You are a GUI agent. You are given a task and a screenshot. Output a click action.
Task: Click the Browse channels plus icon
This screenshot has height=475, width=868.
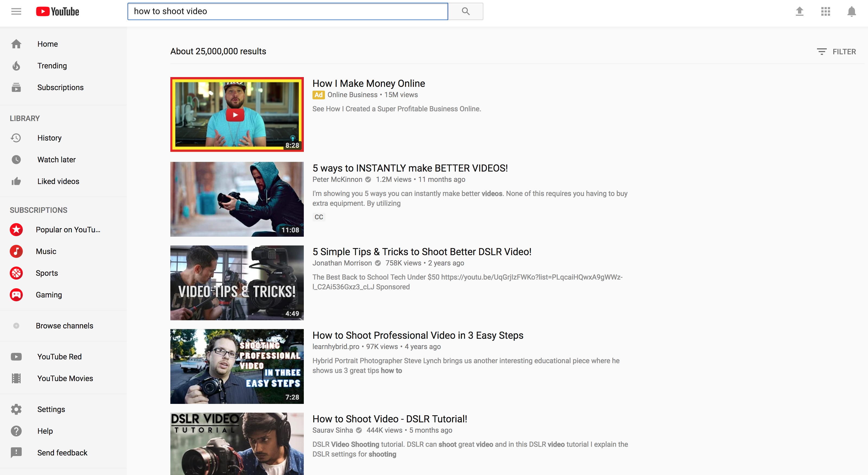click(16, 326)
